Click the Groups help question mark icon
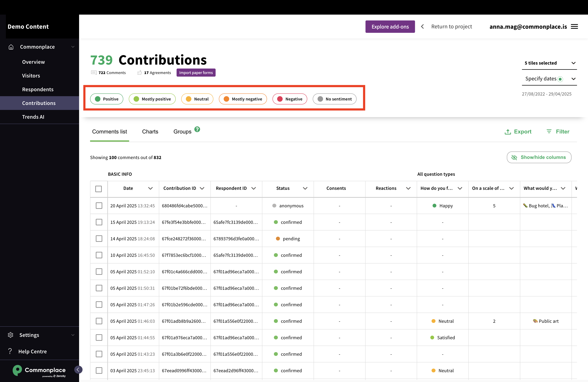This screenshot has height=382, width=588. [x=197, y=129]
